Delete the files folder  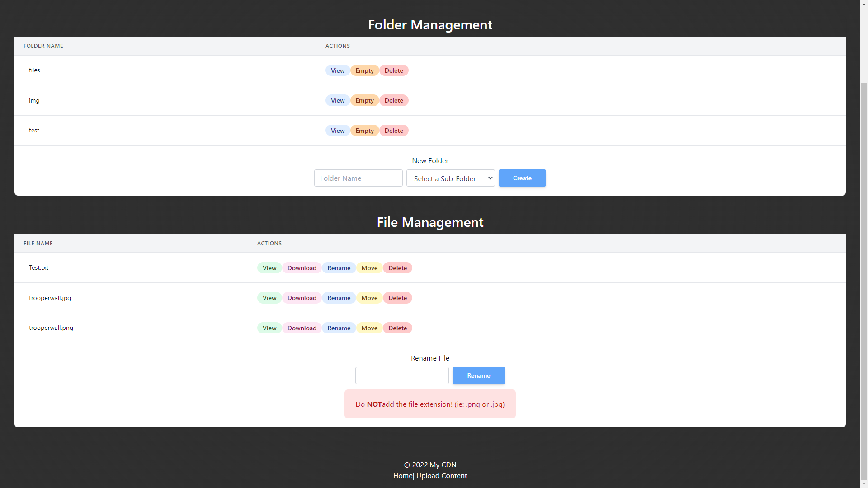pyautogui.click(x=393, y=70)
